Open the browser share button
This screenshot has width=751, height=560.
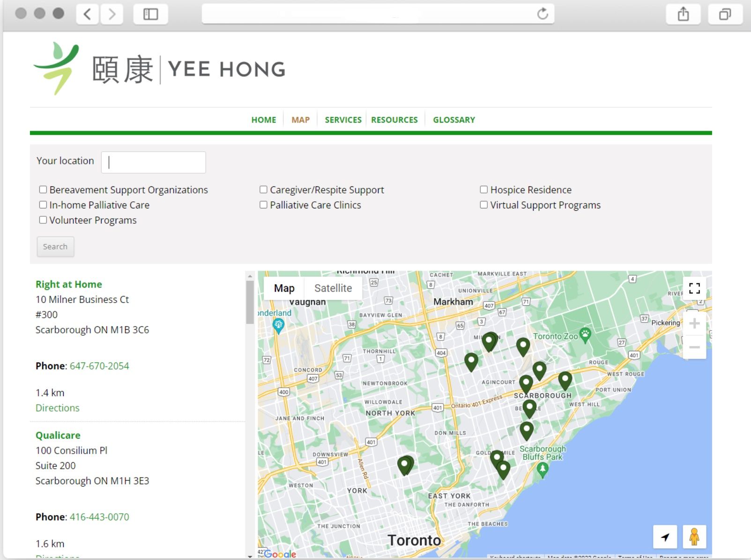coord(683,14)
